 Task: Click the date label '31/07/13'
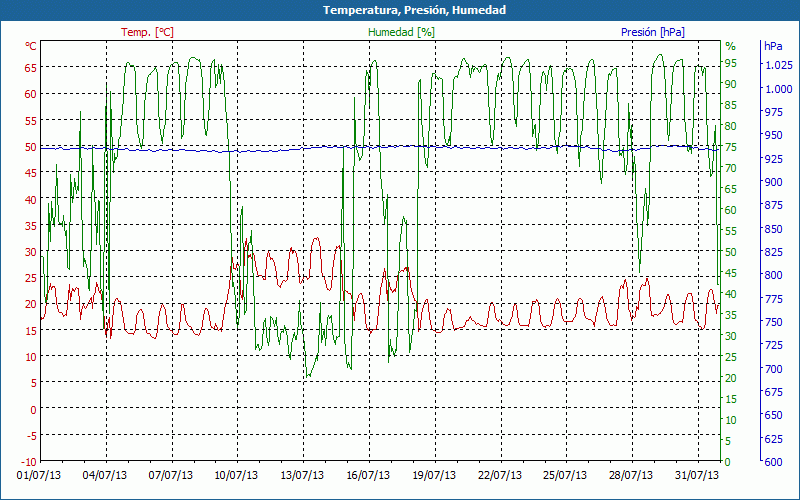pos(696,476)
